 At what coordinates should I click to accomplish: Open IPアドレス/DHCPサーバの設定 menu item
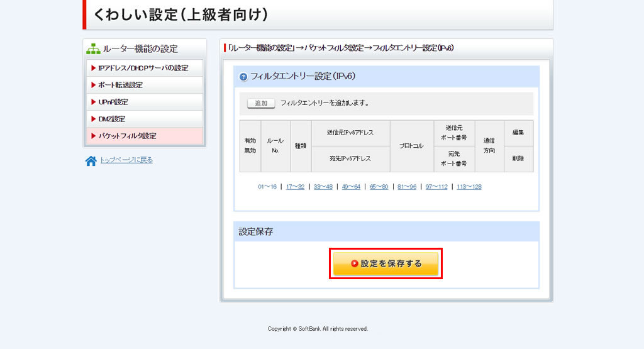[145, 68]
